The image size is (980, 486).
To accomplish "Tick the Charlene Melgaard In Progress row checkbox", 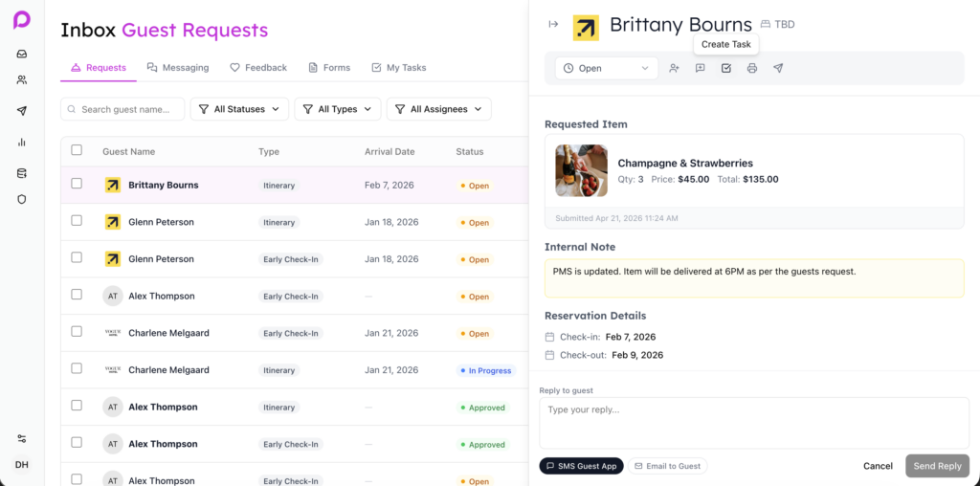I will click(77, 369).
